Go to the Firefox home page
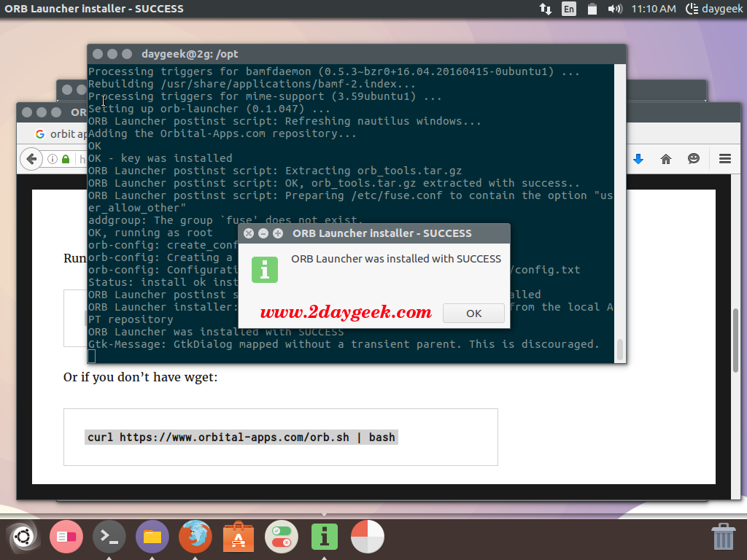Viewport: 747px width, 560px height. click(666, 159)
